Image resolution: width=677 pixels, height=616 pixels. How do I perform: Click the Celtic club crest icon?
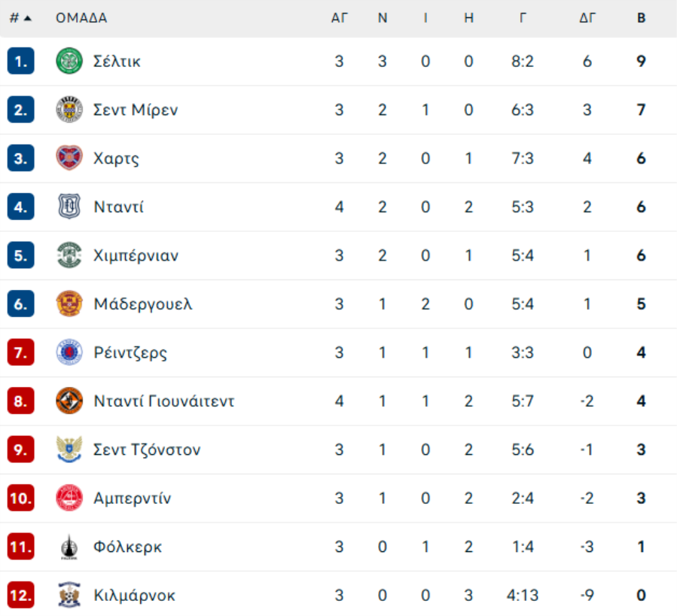[69, 61]
